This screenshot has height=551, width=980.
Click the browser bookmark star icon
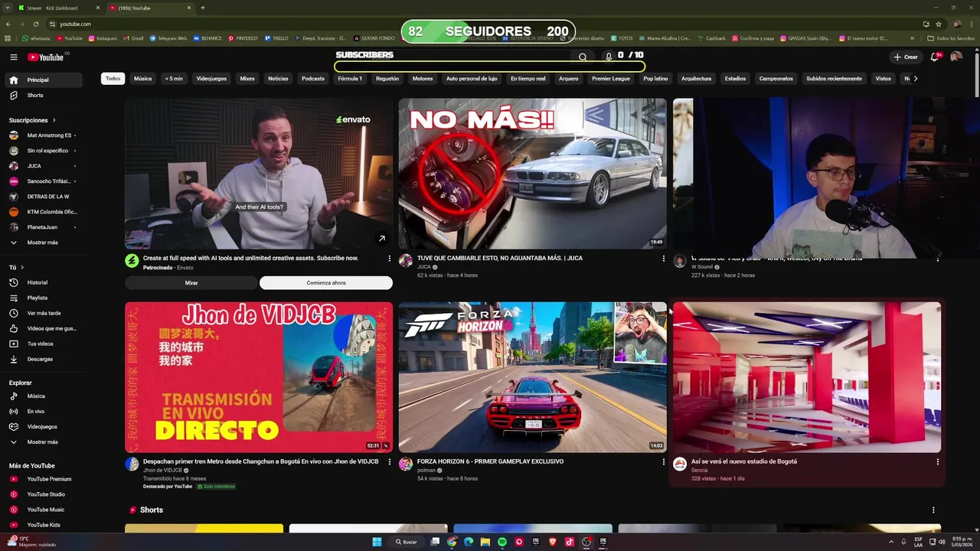click(x=939, y=24)
